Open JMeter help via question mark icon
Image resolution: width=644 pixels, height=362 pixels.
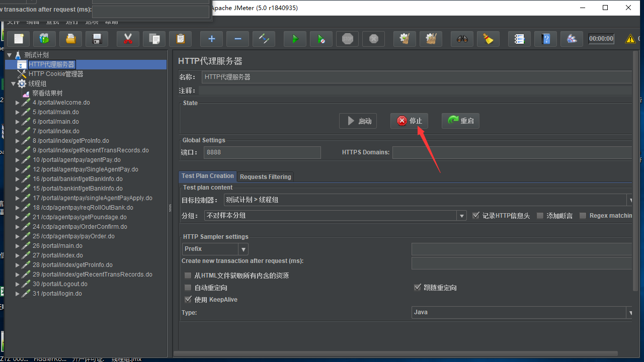[545, 39]
